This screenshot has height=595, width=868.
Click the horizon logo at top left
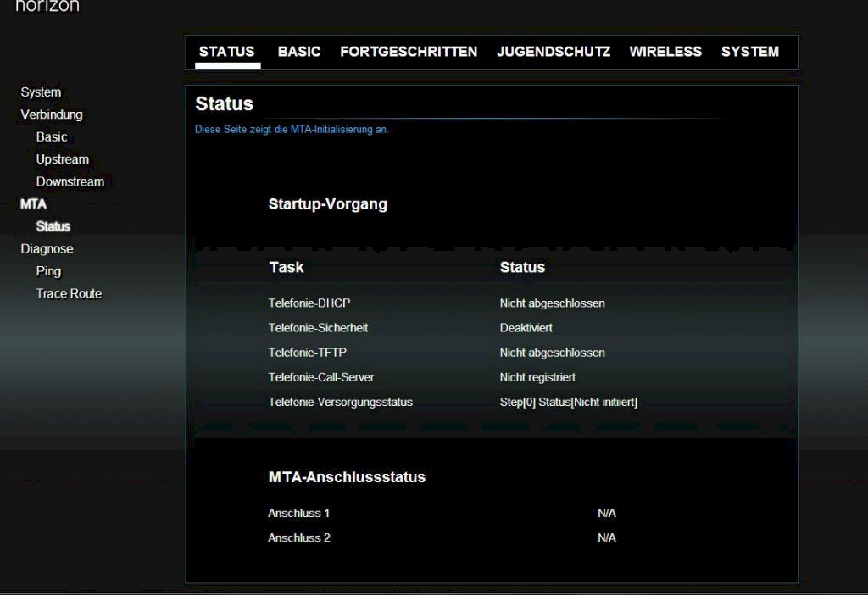[47, 7]
